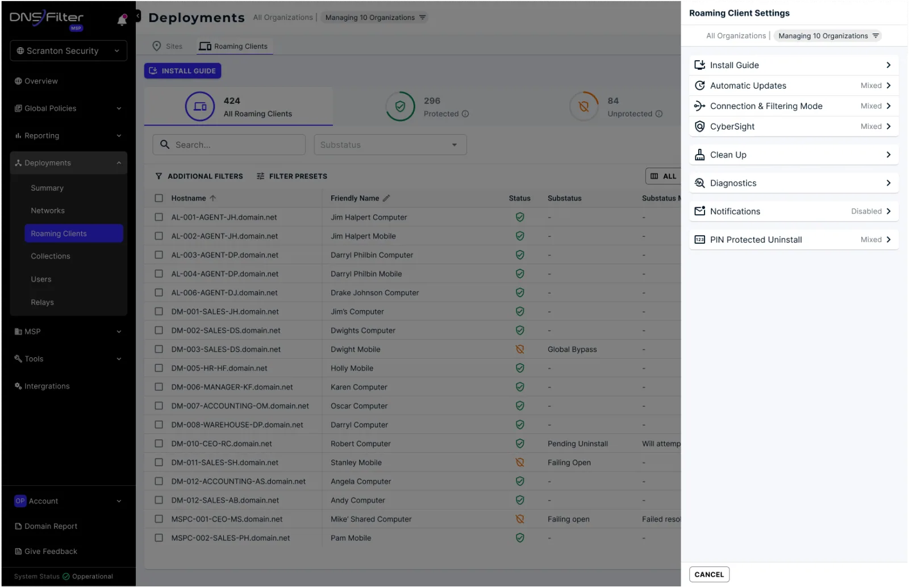Open the notifications bell icon
This screenshot has height=588, width=909.
pyautogui.click(x=122, y=20)
